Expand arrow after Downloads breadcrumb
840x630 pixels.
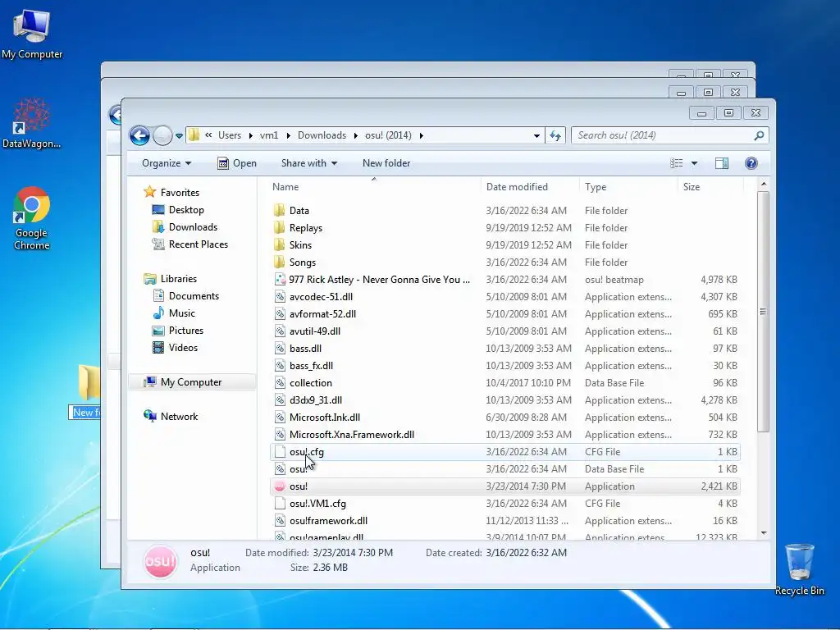pyautogui.click(x=356, y=135)
